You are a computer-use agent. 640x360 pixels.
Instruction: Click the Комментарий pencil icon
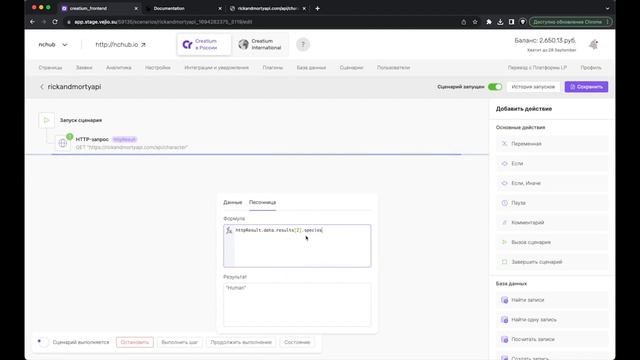coord(504,222)
